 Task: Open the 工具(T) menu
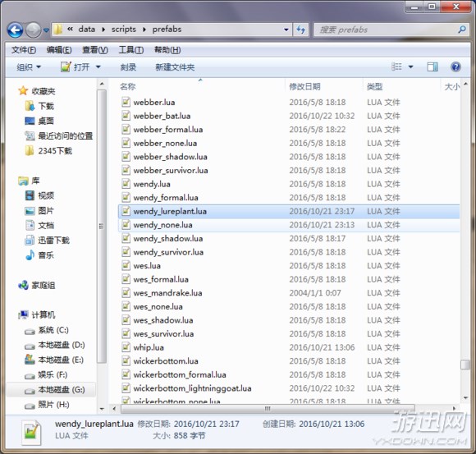pos(130,50)
